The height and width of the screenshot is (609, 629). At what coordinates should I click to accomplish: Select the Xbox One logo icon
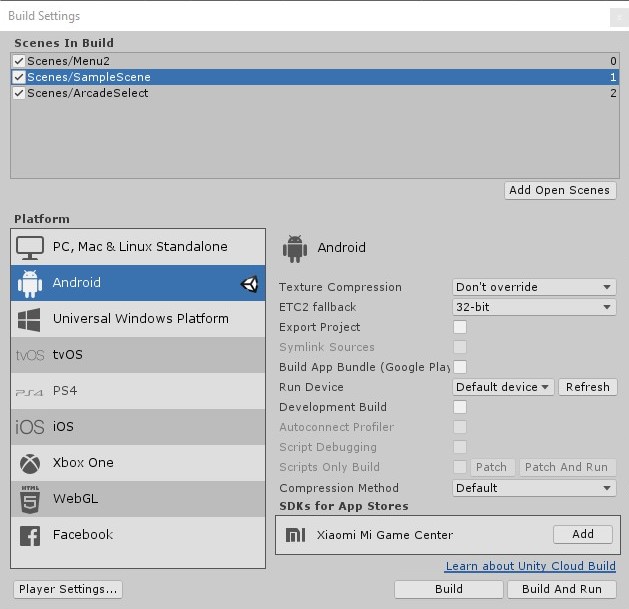[x=30, y=463]
